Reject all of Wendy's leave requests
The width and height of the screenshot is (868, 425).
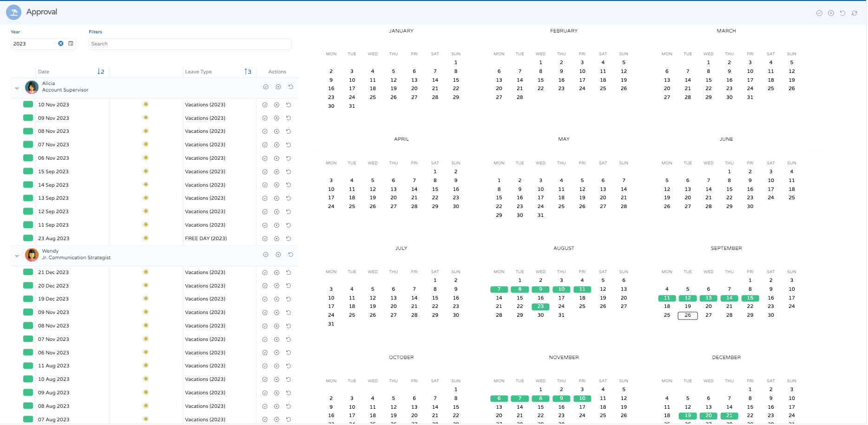tap(278, 255)
